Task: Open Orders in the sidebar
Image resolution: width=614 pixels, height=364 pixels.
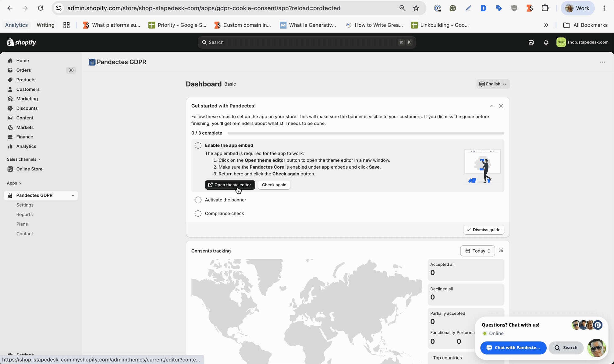Action: click(x=23, y=70)
